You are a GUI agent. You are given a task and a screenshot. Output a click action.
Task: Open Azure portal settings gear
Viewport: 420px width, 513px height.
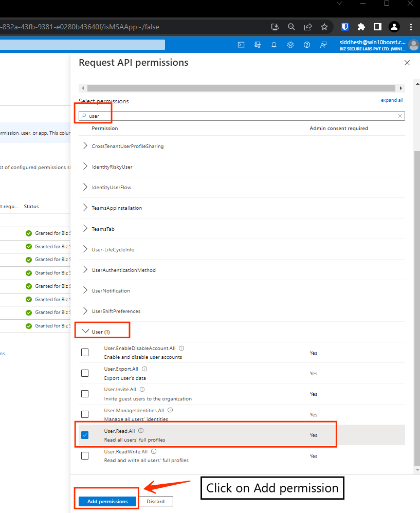tap(290, 45)
